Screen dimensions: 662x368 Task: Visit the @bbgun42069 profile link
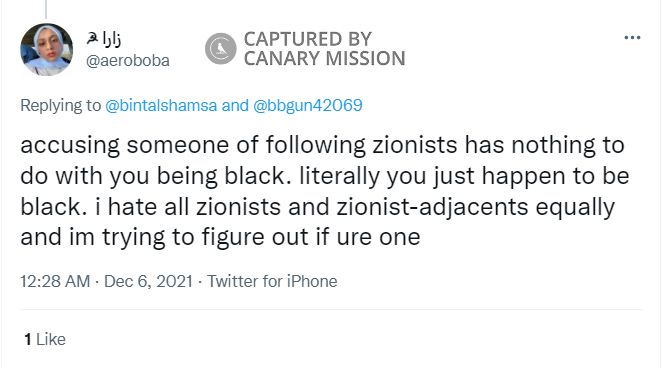tap(307, 105)
